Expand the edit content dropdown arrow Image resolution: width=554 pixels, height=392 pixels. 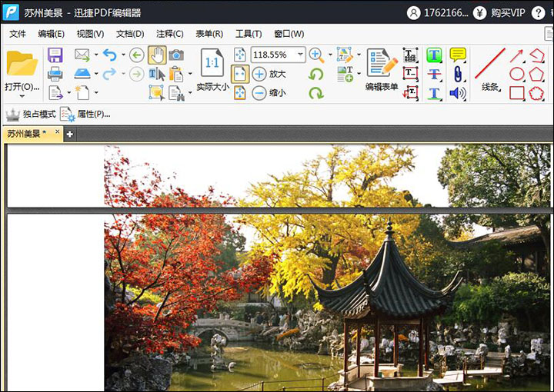[x=359, y=55]
